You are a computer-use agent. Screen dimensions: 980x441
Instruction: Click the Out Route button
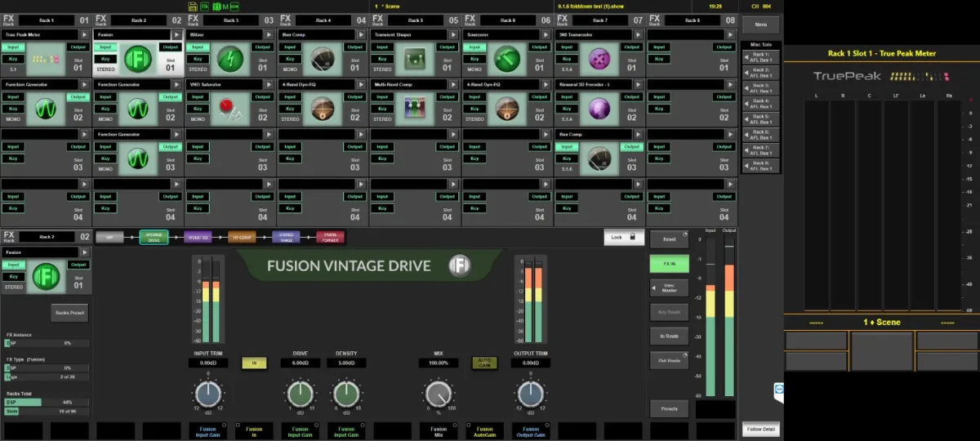click(669, 360)
